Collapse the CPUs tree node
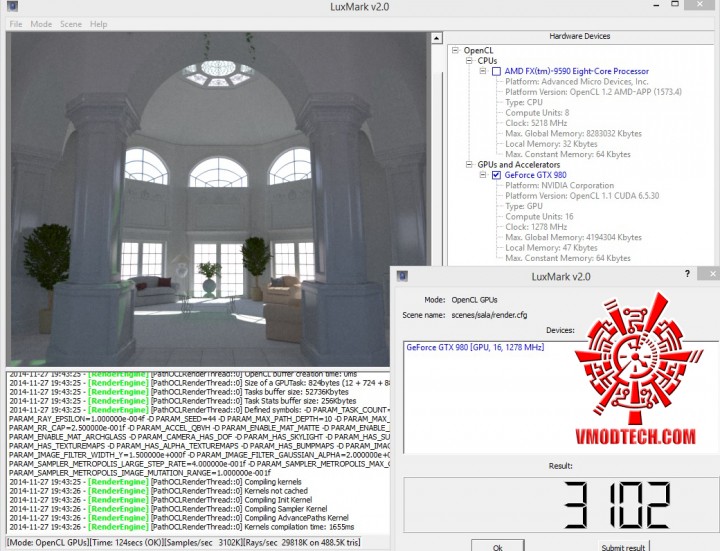Screen dimensions: 720x551 [x=469, y=61]
